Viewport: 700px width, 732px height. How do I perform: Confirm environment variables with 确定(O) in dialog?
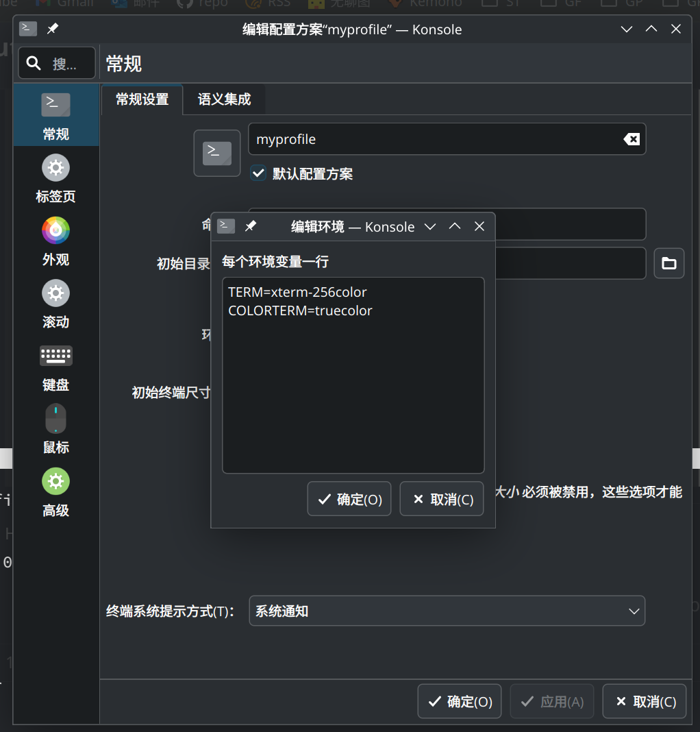tap(349, 499)
